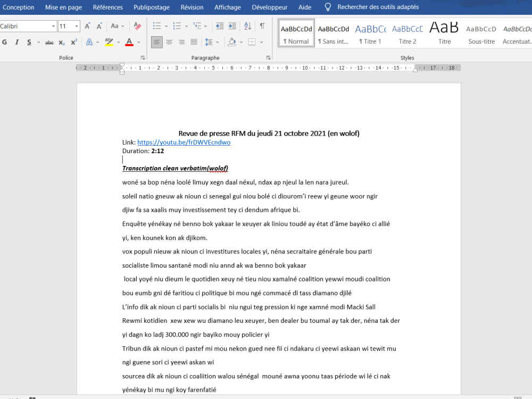Switch to the Révision ribbon tab
Screen dimensions: 532x399
pos(192,7)
